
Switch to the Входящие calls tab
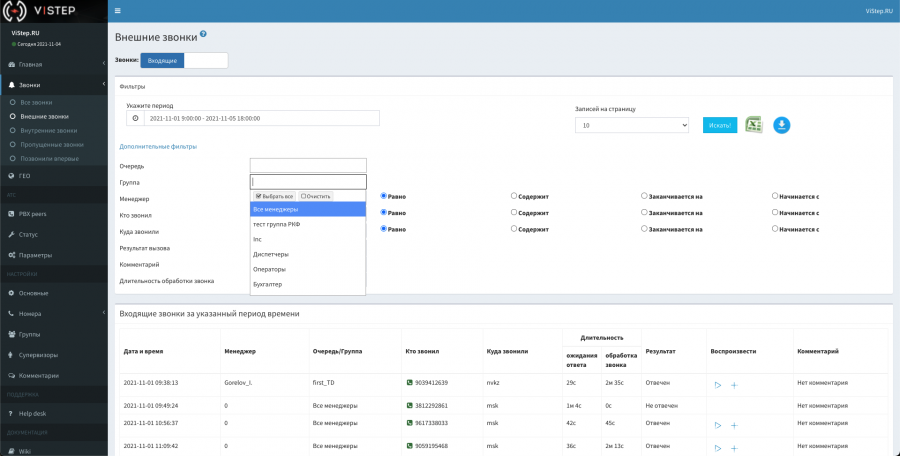163,61
